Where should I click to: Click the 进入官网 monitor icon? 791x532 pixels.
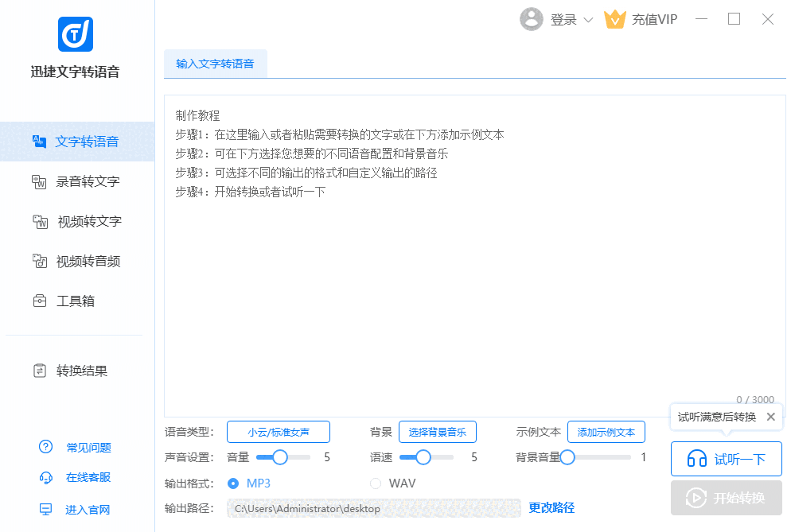pos(46,509)
